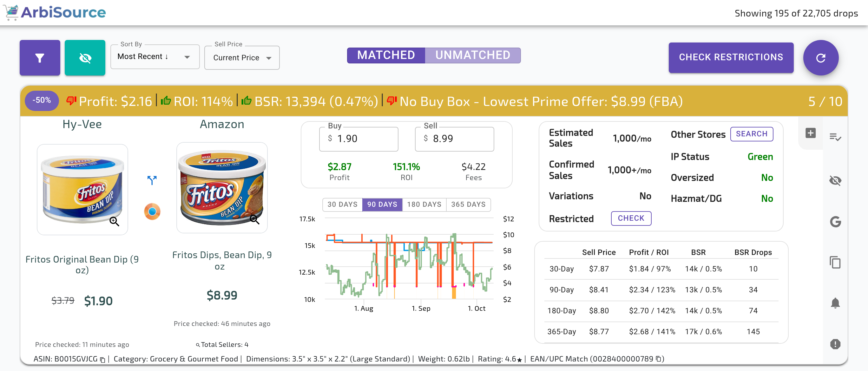Copy product details with sidebar copy icon
This screenshot has height=371, width=868.
(x=835, y=262)
